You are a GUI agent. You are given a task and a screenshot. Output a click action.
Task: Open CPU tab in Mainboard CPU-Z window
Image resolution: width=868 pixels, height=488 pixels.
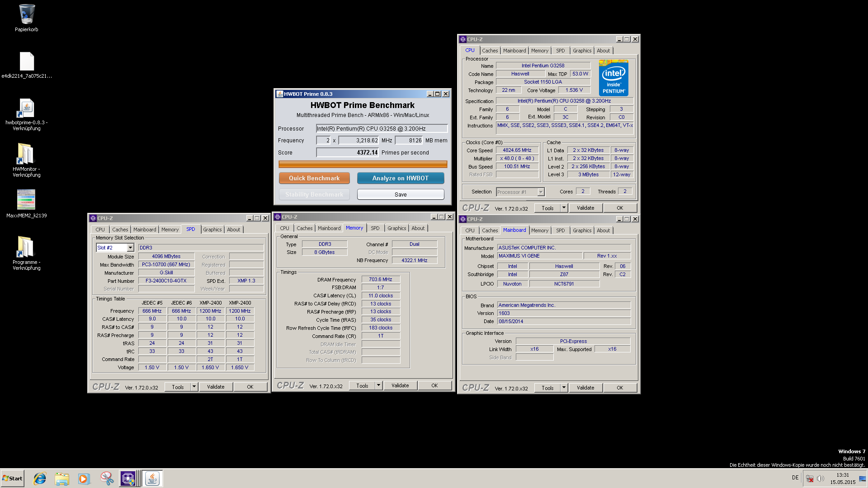pyautogui.click(x=470, y=230)
